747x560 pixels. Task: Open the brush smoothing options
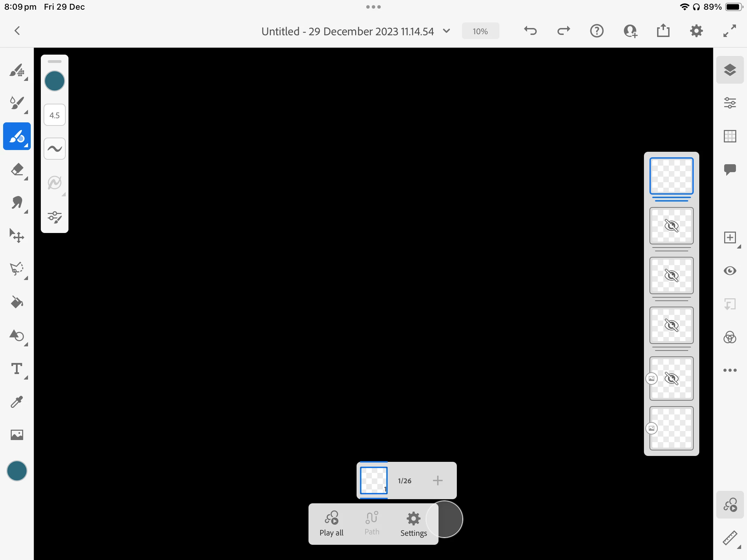point(55,149)
